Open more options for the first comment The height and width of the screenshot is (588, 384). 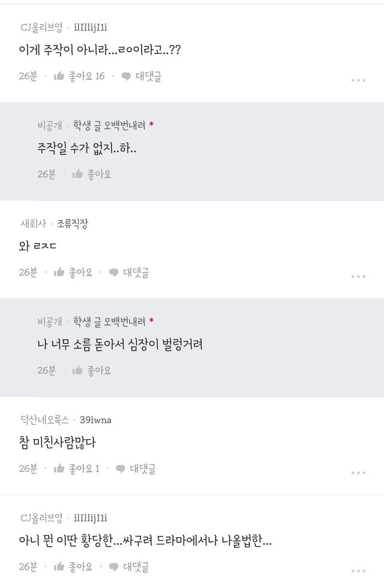[x=358, y=80]
